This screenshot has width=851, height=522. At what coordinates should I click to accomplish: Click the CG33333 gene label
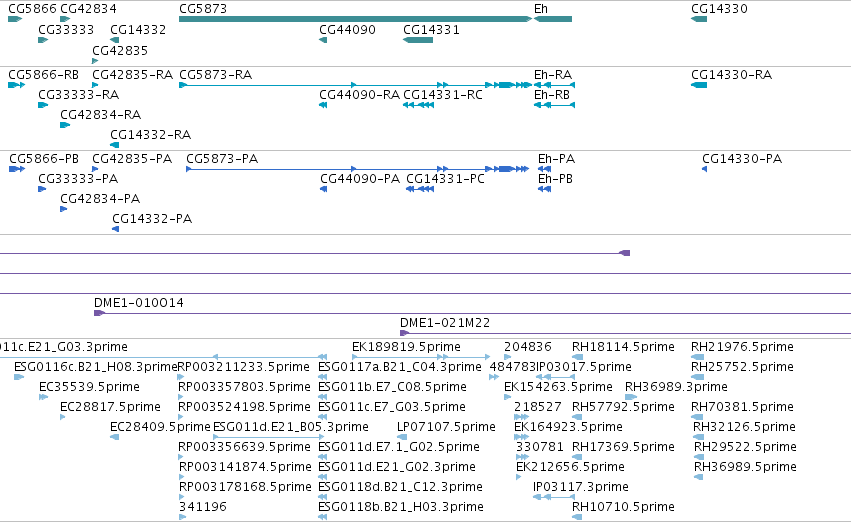[66, 29]
